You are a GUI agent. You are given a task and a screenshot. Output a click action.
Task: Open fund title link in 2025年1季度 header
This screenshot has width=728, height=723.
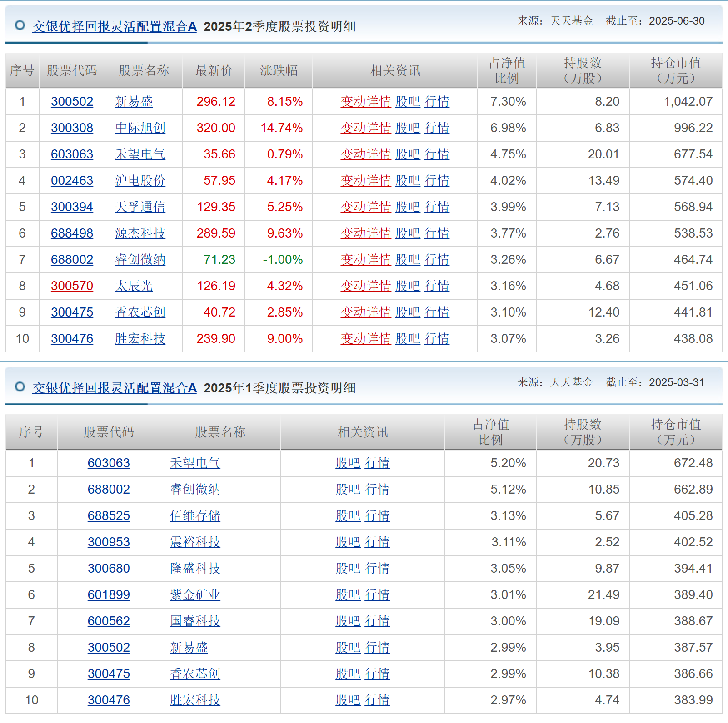tap(115, 388)
